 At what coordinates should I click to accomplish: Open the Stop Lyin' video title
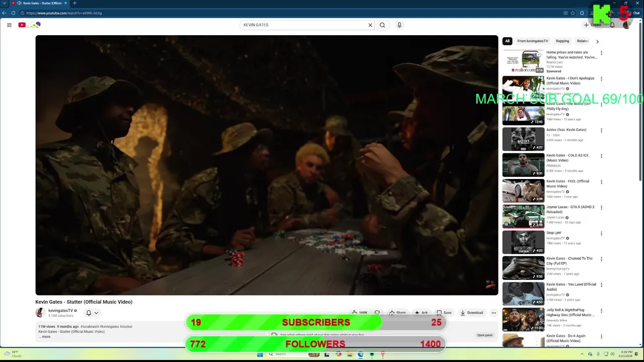pos(554,233)
